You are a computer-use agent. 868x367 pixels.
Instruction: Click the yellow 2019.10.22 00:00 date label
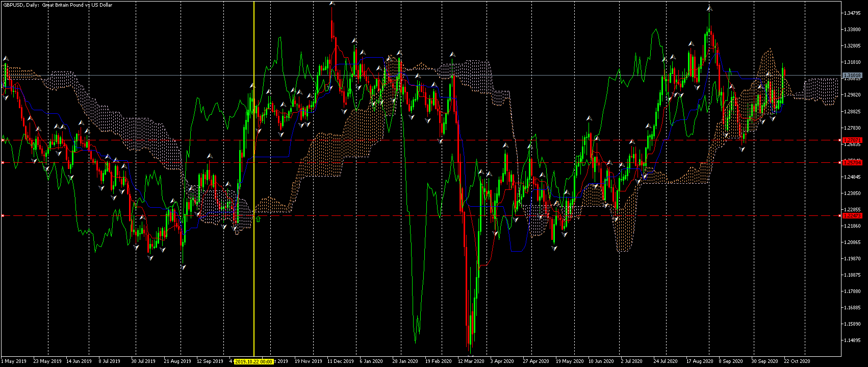(x=253, y=361)
